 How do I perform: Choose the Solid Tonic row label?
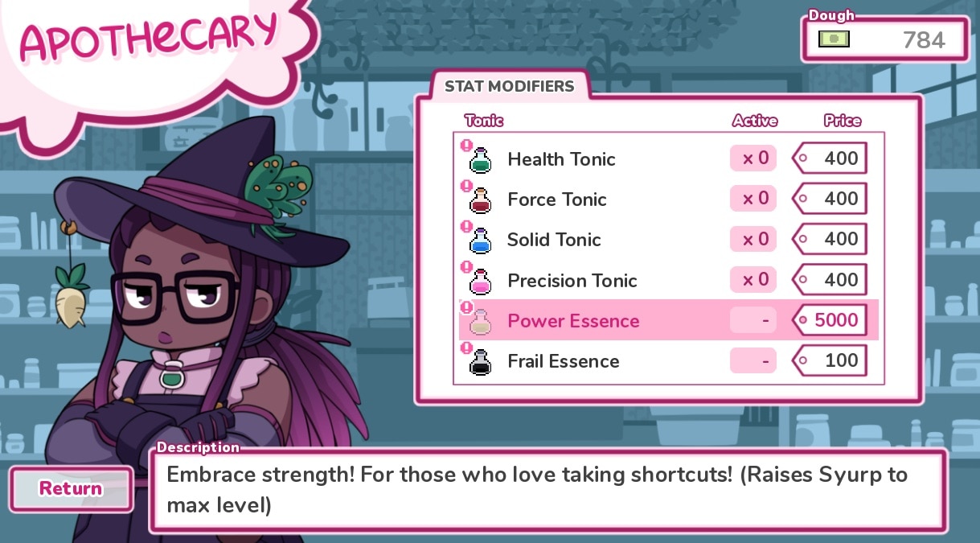tap(554, 240)
